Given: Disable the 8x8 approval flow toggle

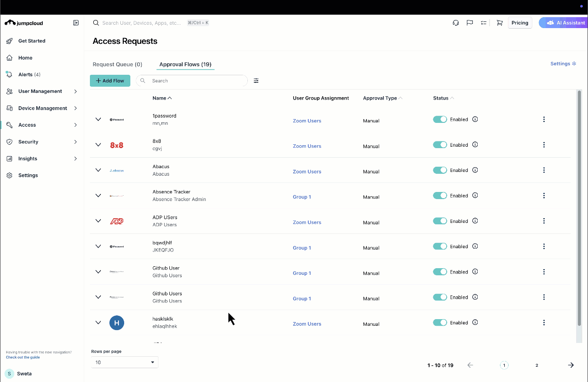Looking at the screenshot, I should tap(440, 145).
